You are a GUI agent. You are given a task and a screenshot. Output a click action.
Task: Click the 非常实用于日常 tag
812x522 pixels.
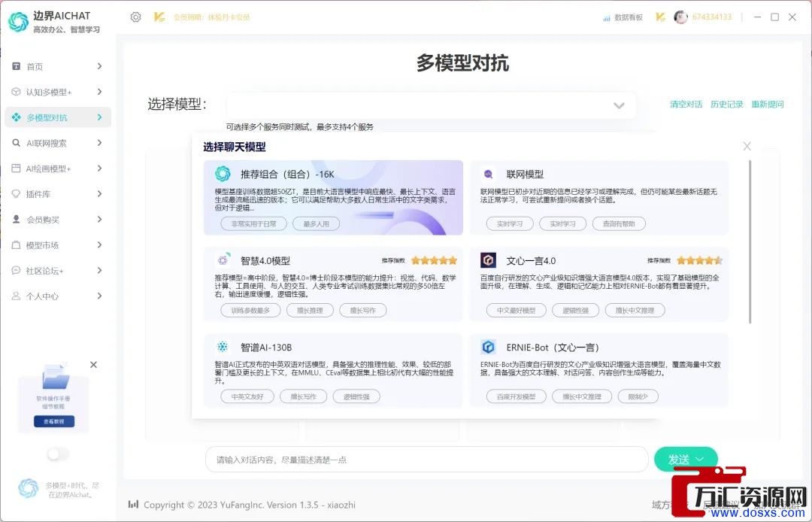click(254, 223)
